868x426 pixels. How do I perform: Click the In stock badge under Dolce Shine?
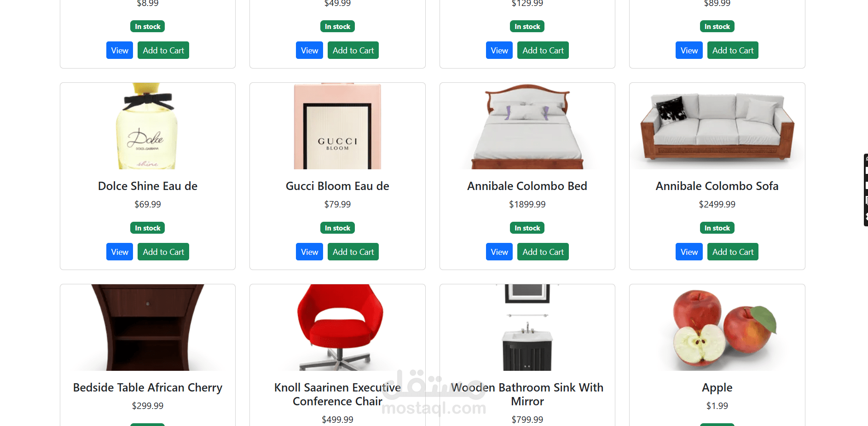(x=148, y=228)
